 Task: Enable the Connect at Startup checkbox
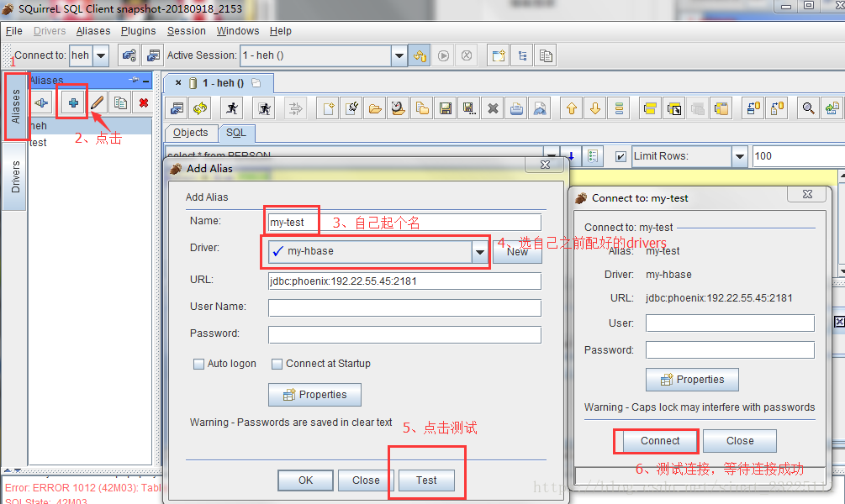(x=277, y=364)
